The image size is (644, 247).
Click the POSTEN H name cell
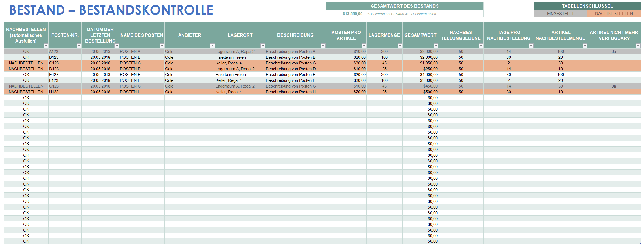[142, 92]
